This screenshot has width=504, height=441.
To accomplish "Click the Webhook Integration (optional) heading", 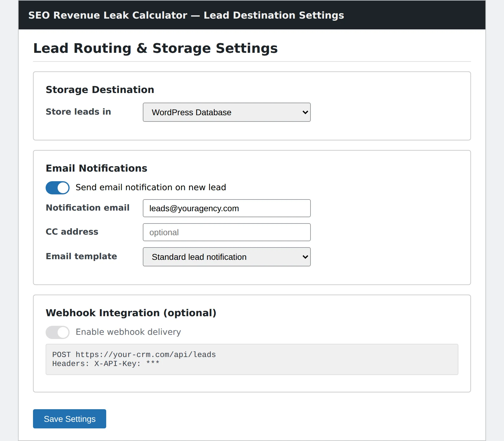I will pos(131,313).
